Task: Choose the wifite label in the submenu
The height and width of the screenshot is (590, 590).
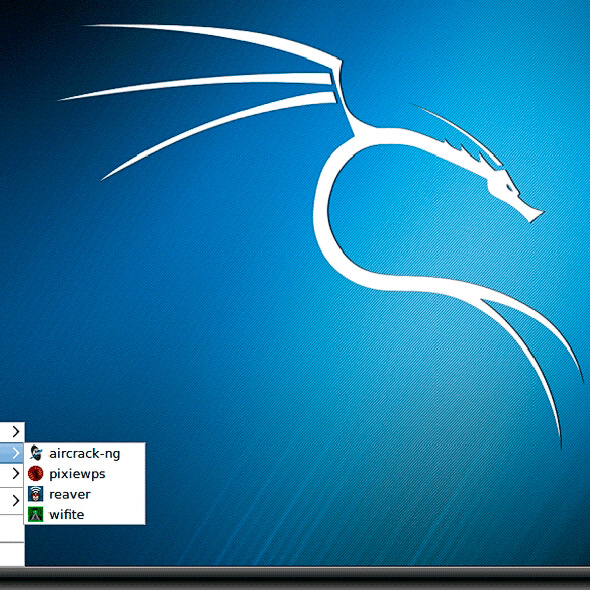Action: point(67,514)
